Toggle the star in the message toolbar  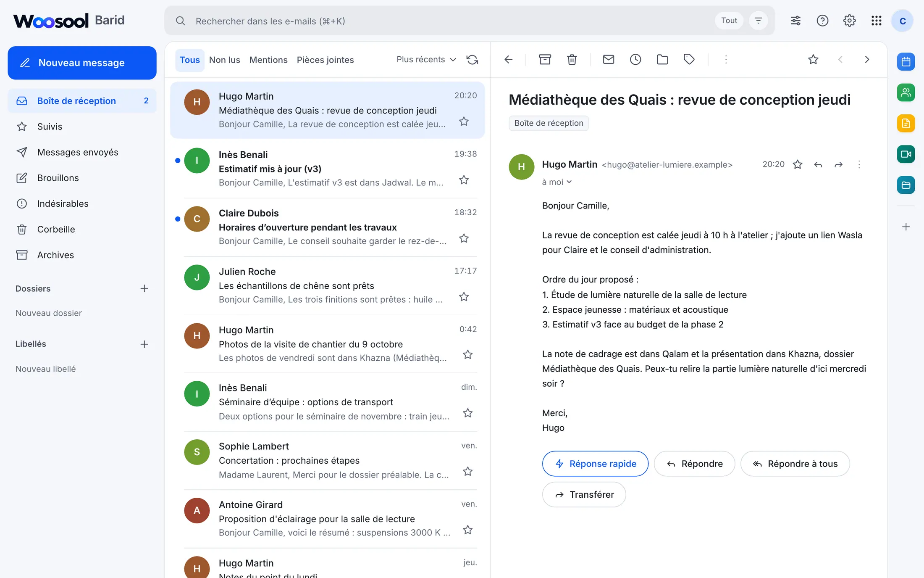813,59
